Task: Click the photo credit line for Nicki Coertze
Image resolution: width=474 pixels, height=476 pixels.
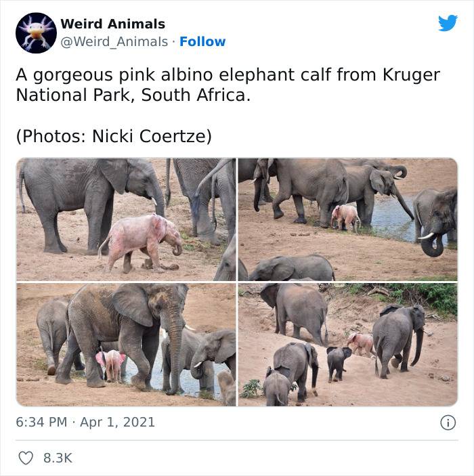Action: point(114,136)
